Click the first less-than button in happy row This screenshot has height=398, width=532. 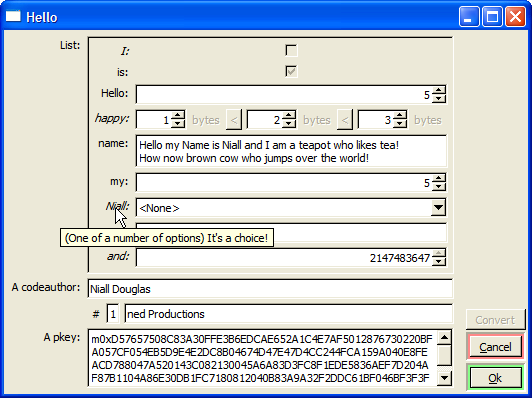(x=234, y=120)
